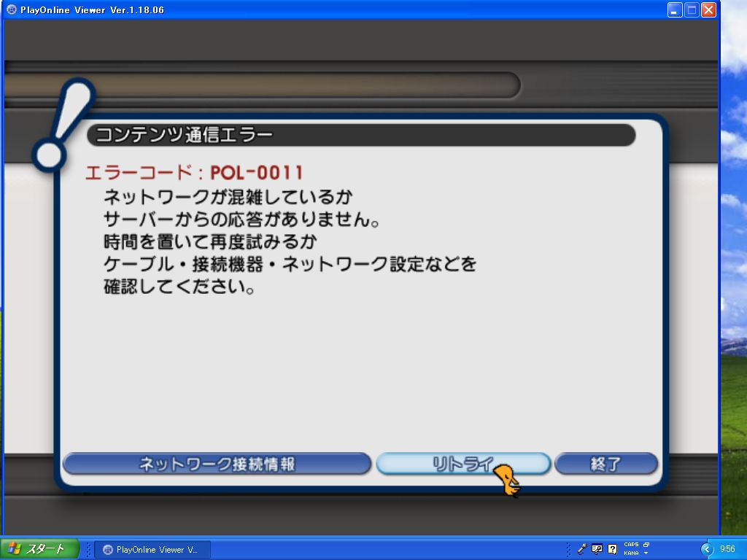This screenshot has width=747, height=560.
Task: Click the language bar help question-mark icon
Action: click(613, 549)
